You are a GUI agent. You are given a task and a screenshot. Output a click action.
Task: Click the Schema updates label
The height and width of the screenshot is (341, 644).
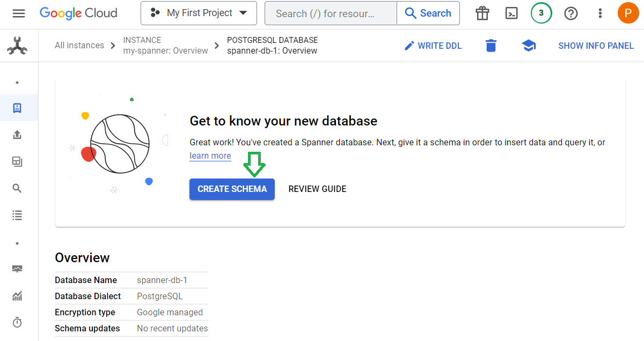[x=87, y=328]
